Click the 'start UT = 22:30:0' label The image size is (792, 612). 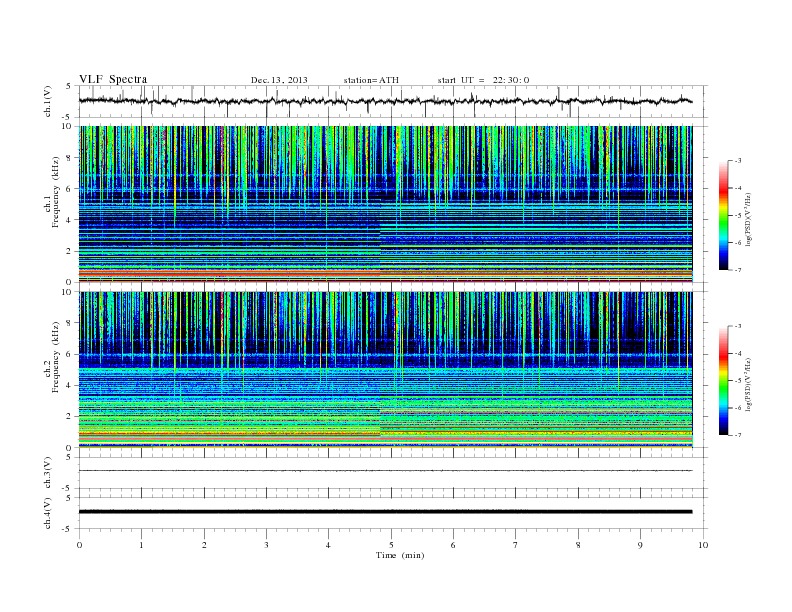pos(483,80)
